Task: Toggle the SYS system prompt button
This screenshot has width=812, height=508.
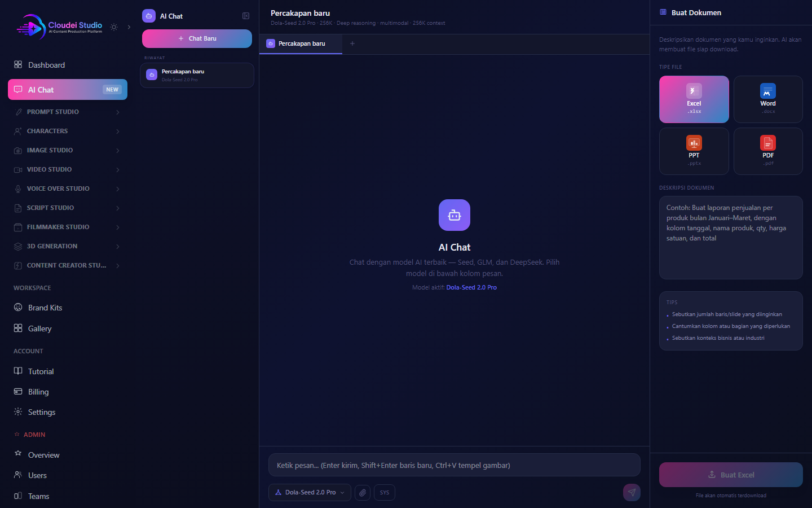Action: click(x=385, y=492)
